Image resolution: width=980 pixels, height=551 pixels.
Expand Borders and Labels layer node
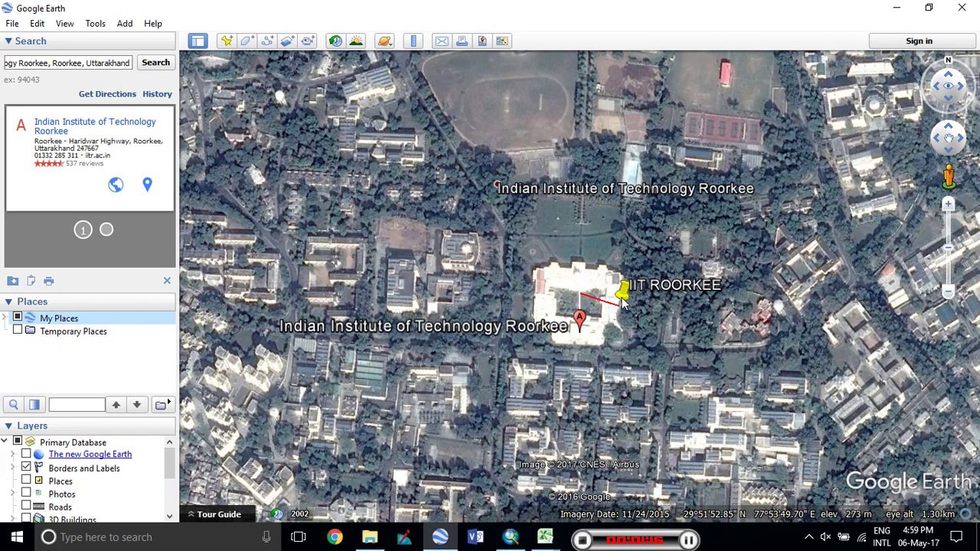pyautogui.click(x=13, y=468)
